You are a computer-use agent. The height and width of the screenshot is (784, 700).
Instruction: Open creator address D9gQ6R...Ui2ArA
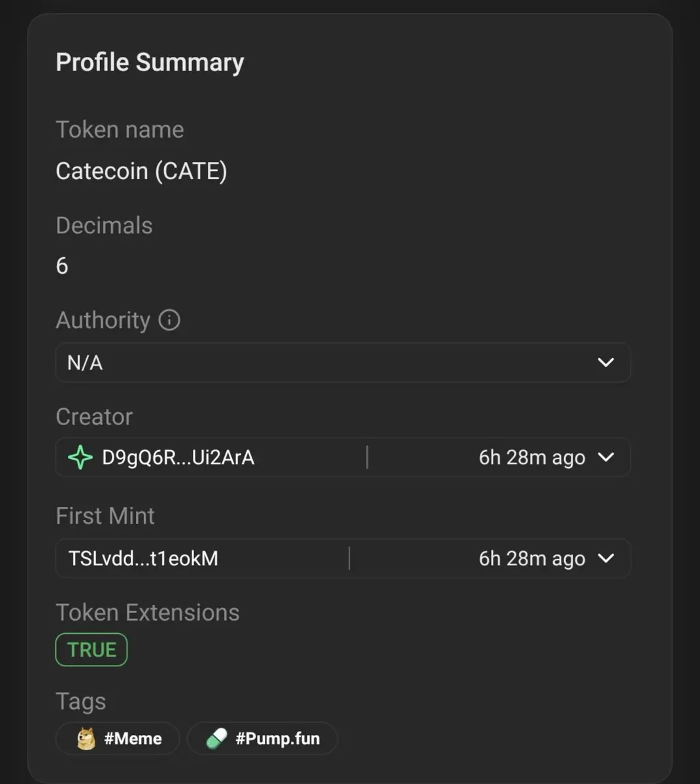click(x=178, y=457)
